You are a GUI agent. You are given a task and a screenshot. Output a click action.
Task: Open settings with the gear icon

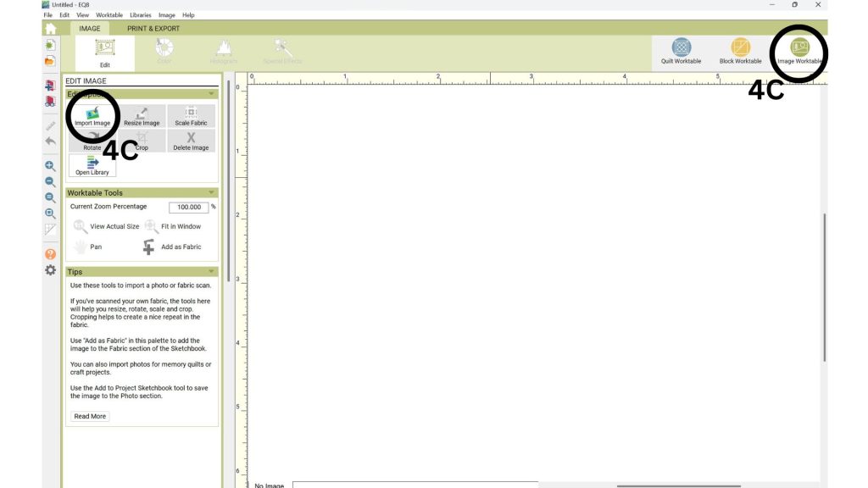coord(50,270)
